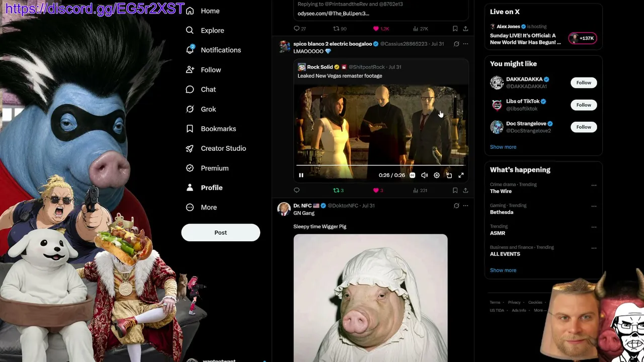Viewport: 644px width, 362px height.
Task: Open the Bethesda trending topic
Action: 502,212
